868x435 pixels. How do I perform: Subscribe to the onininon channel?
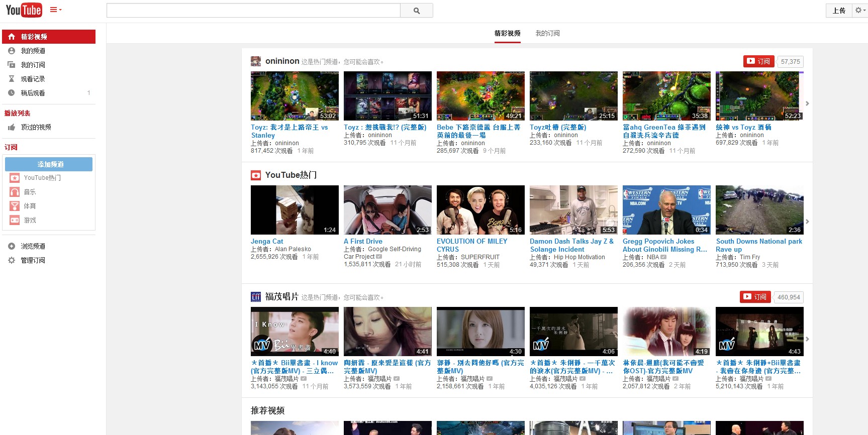[x=759, y=61]
